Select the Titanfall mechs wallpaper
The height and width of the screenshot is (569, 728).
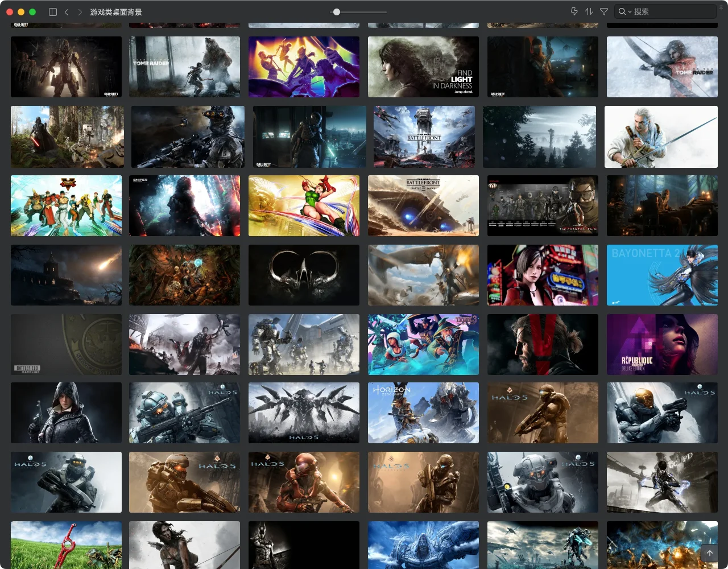coord(304,345)
